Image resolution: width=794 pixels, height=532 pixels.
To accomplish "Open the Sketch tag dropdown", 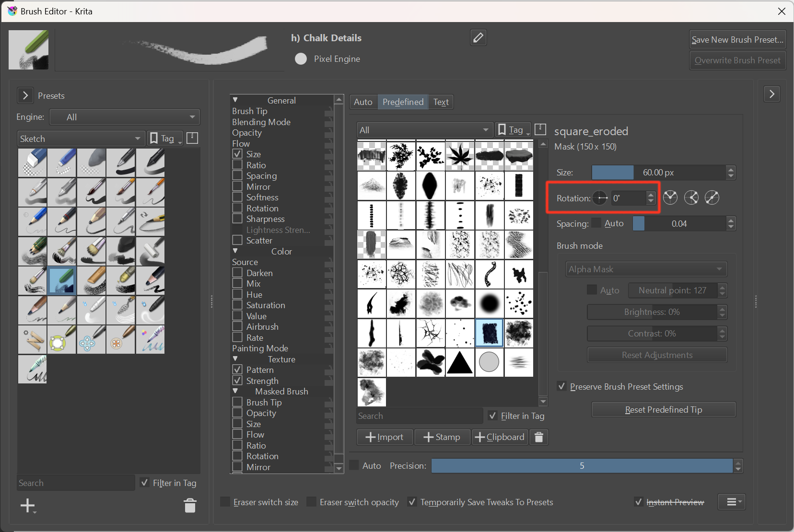I will click(81, 139).
